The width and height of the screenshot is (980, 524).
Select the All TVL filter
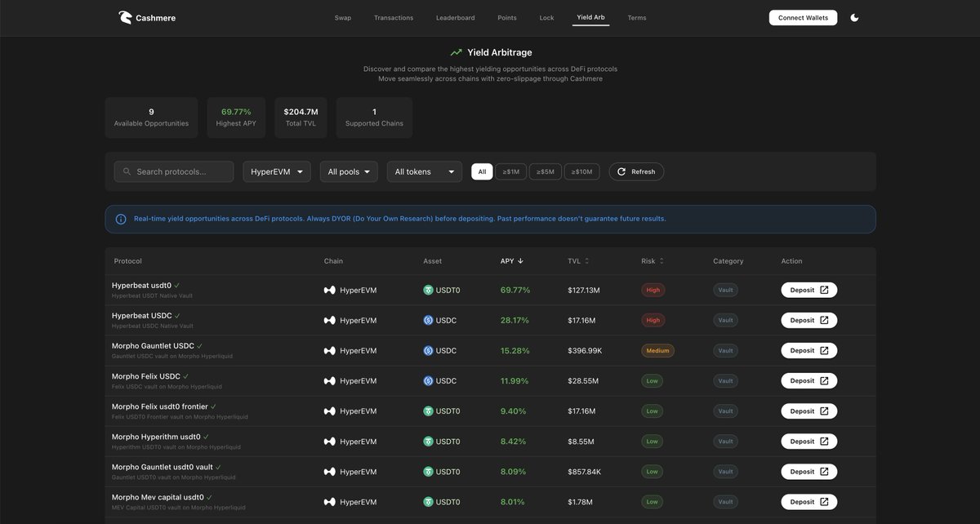[482, 171]
